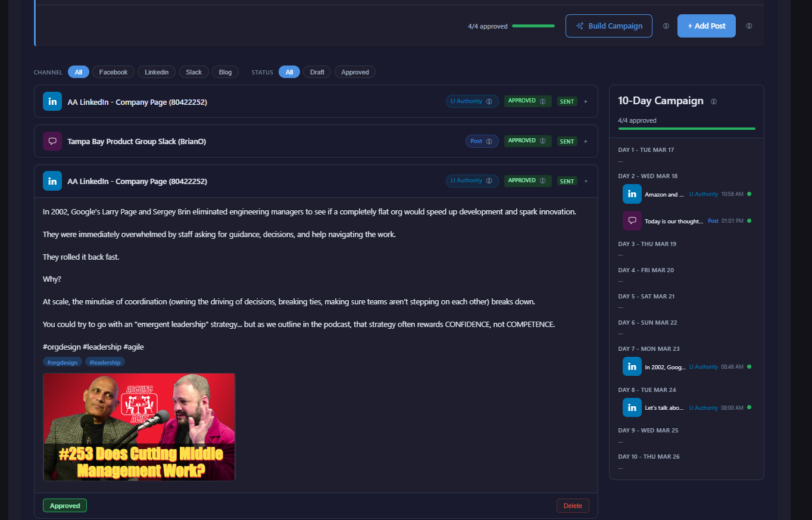Image resolution: width=812 pixels, height=520 pixels.
Task: Click 'In 2002, Goog...' scheduled entry text
Action: pyautogui.click(x=665, y=367)
